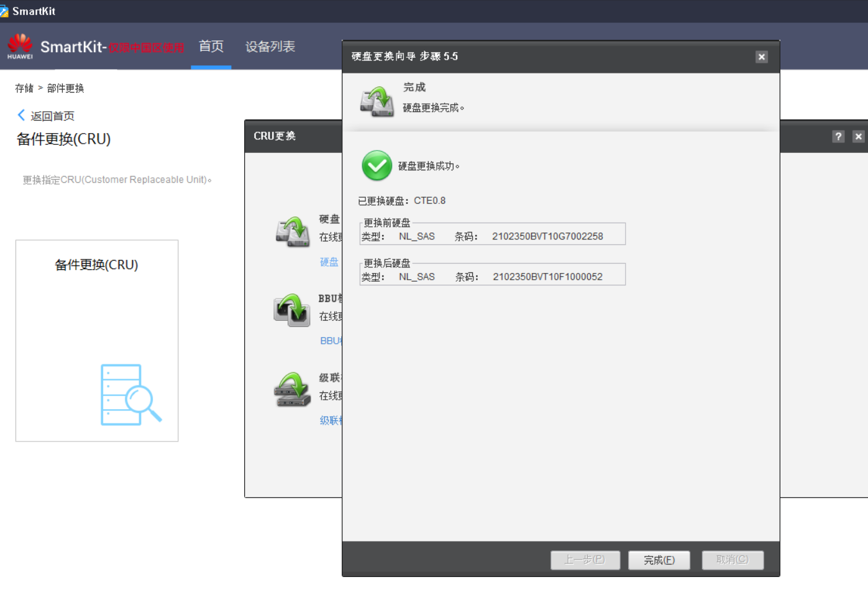Viewport: 868px width, 610px height.
Task: Click the server search icon in card
Action: tap(131, 395)
